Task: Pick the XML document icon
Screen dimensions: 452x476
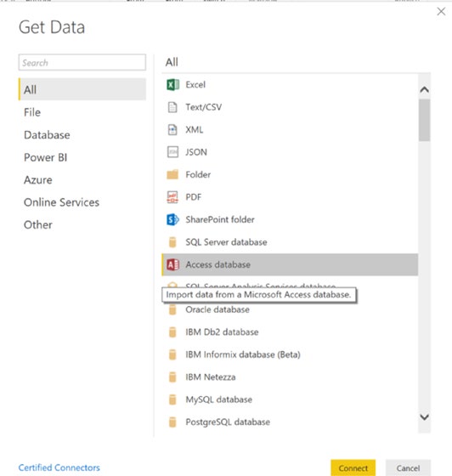Action: (x=172, y=129)
